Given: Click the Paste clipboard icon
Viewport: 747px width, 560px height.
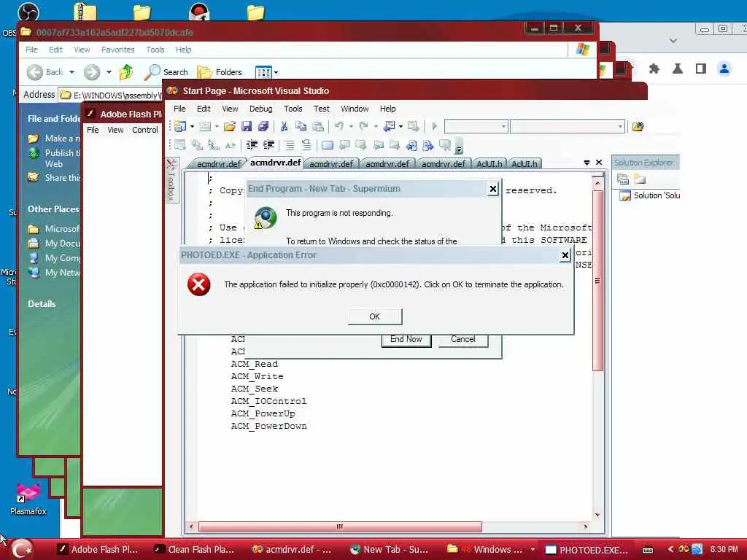Looking at the screenshot, I should (x=318, y=126).
